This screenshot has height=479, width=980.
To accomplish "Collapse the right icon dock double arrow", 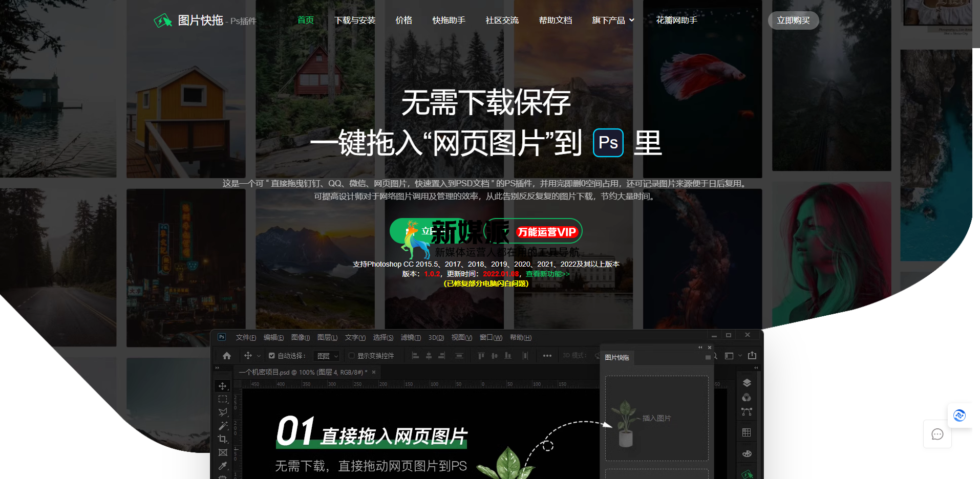I will pyautogui.click(x=756, y=367).
